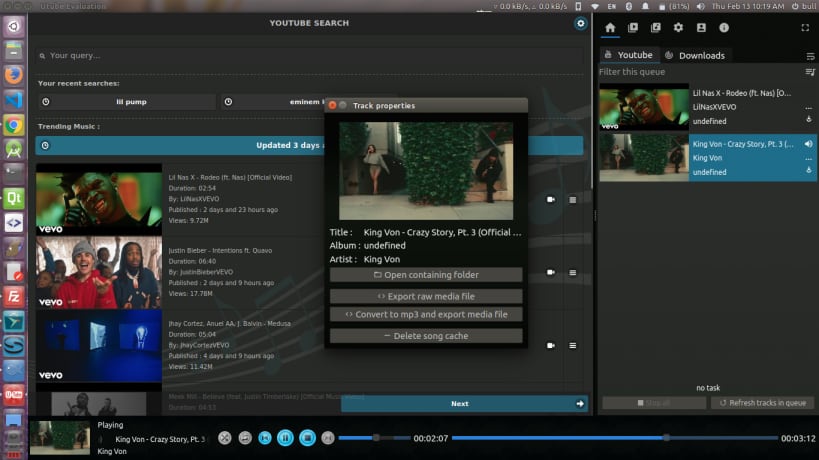Open Visual Studio Code from the dock
819x460 pixels.
click(14, 100)
